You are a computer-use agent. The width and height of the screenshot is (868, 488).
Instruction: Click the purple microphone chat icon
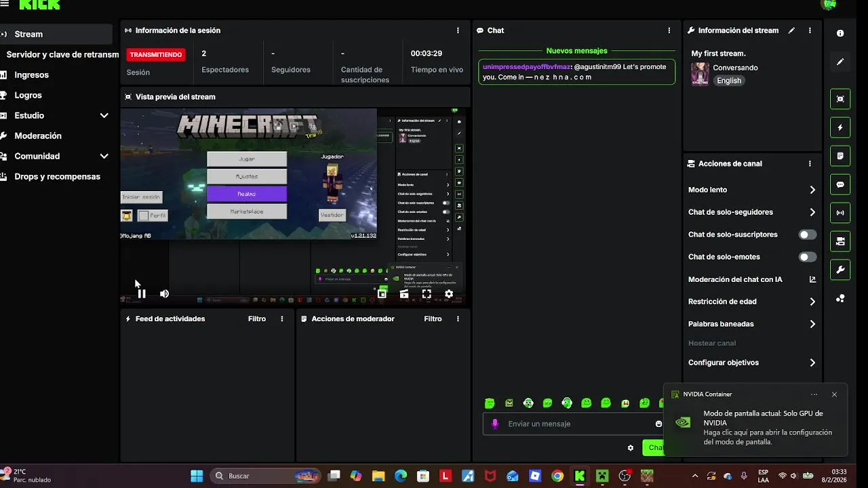click(495, 424)
